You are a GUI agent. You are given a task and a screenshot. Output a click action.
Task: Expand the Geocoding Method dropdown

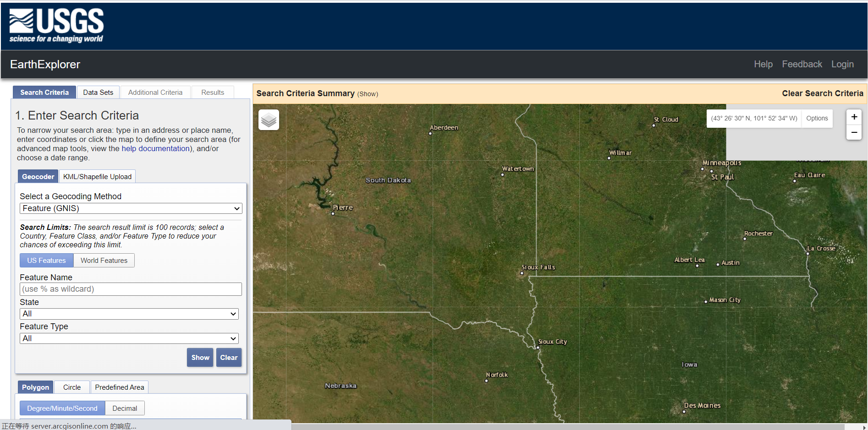point(131,209)
